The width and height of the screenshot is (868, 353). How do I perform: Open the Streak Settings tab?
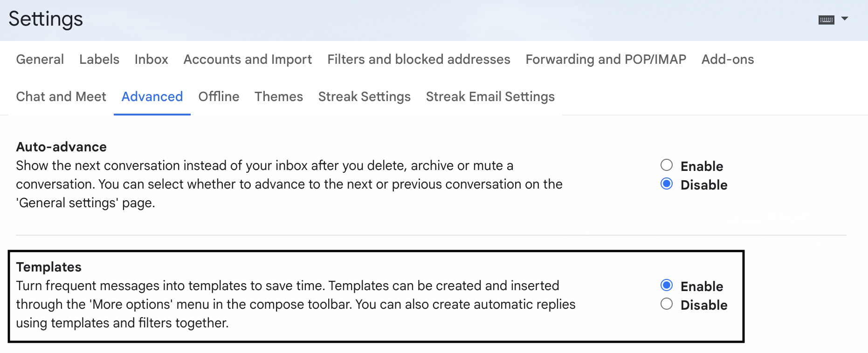[365, 96]
